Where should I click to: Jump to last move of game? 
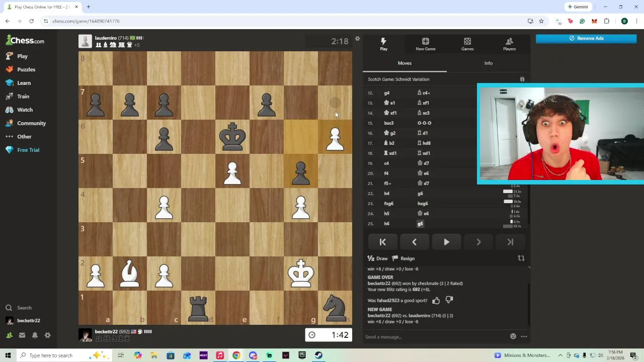(510, 242)
